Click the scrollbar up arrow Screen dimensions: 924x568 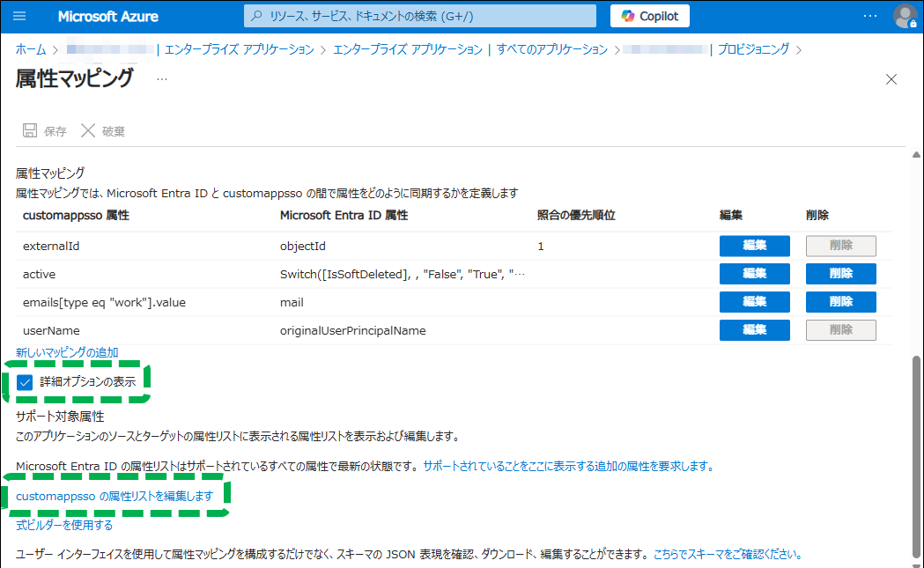(x=916, y=155)
